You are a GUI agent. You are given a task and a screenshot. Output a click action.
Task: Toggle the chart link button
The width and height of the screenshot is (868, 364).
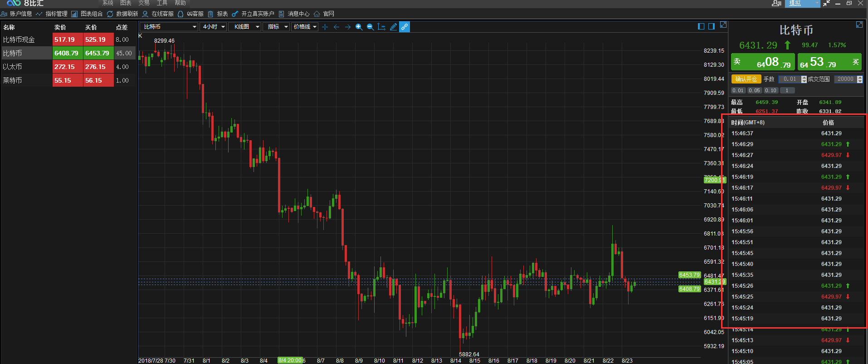405,27
